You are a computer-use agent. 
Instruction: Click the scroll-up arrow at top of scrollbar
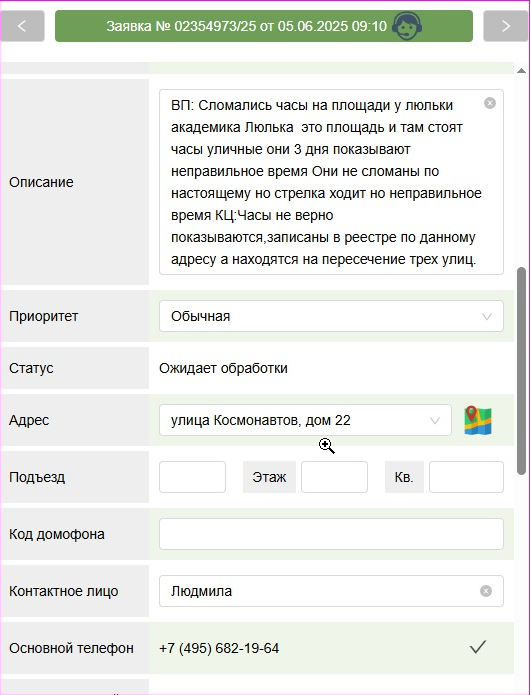pyautogui.click(x=521, y=71)
